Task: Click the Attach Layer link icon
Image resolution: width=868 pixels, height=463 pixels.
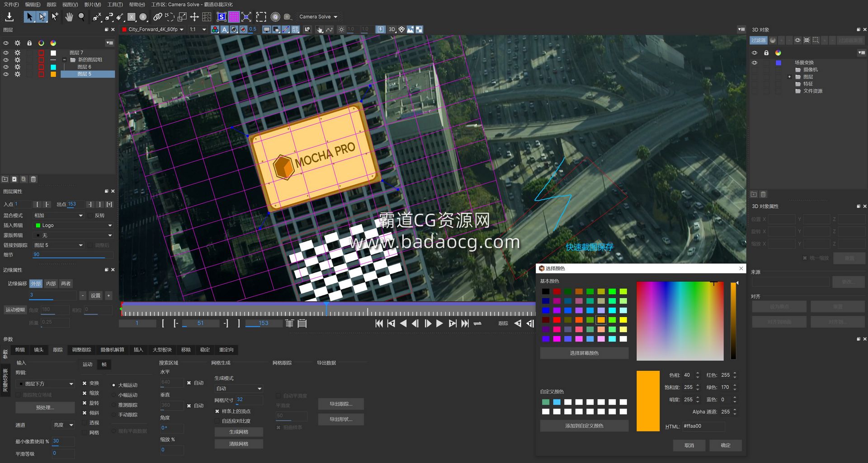Action: [x=157, y=17]
